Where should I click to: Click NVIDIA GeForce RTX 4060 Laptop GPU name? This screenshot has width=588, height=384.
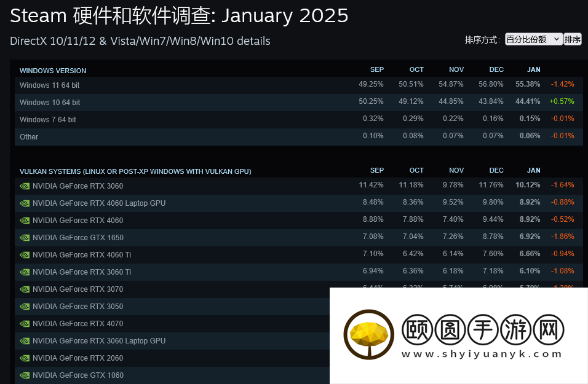pyautogui.click(x=99, y=203)
